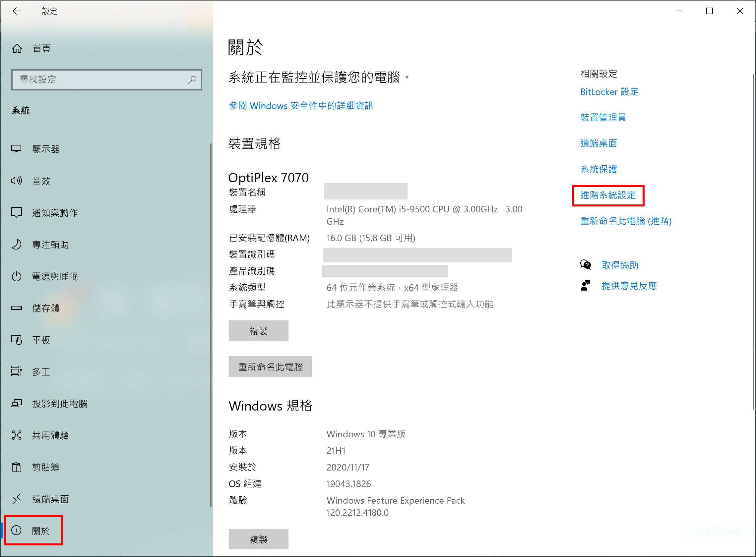This screenshot has height=557, width=756.
Task: Click the Home house icon
Action: (x=17, y=49)
